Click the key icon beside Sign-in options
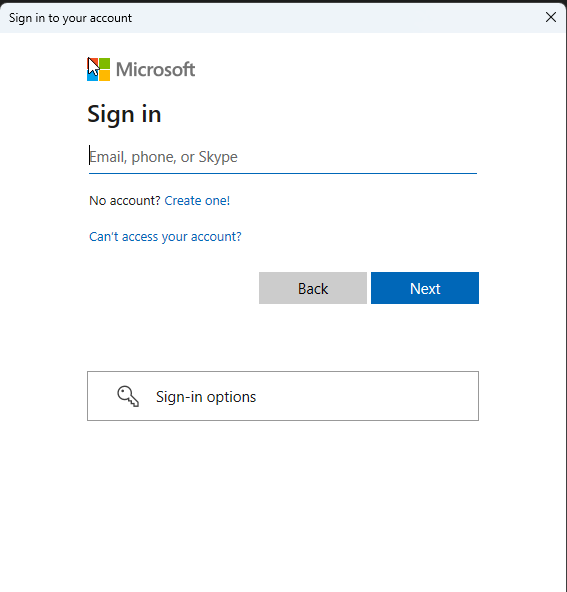Image resolution: width=567 pixels, height=592 pixels. (128, 396)
